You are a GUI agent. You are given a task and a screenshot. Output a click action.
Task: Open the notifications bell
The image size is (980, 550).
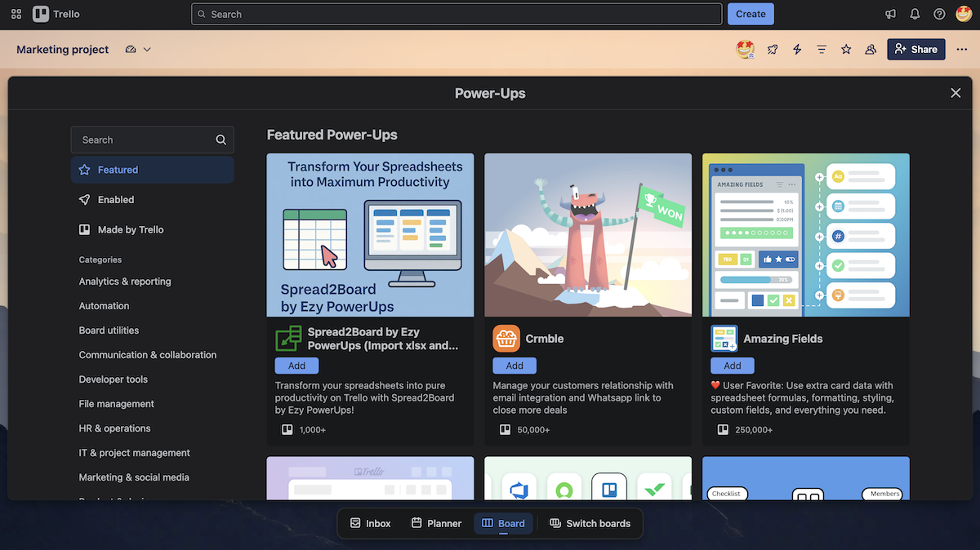pyautogui.click(x=915, y=14)
